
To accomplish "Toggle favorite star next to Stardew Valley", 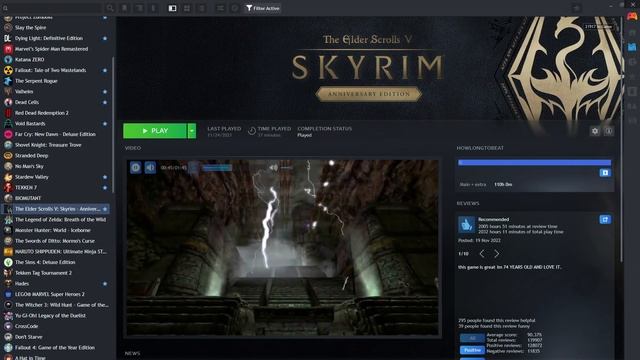I will pos(105,177).
